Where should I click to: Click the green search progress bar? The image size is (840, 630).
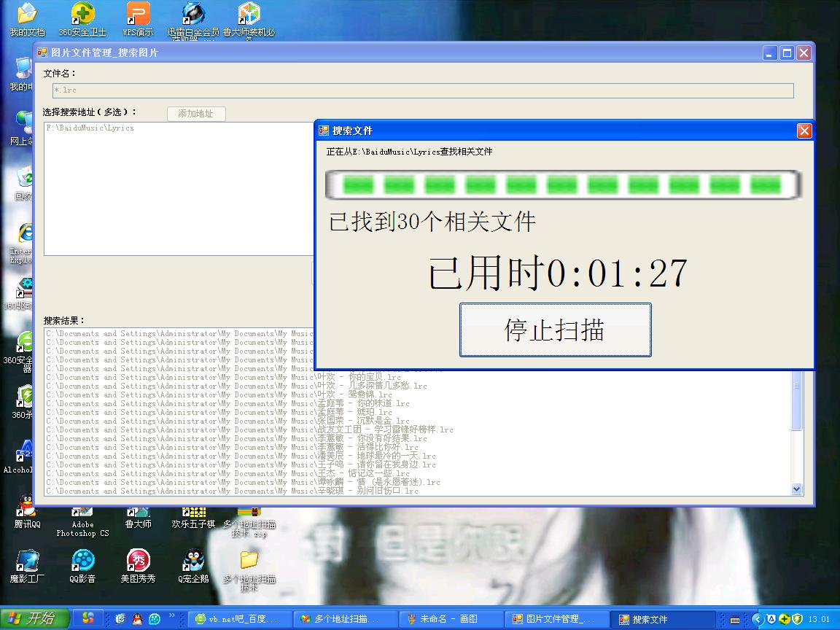[x=562, y=184]
